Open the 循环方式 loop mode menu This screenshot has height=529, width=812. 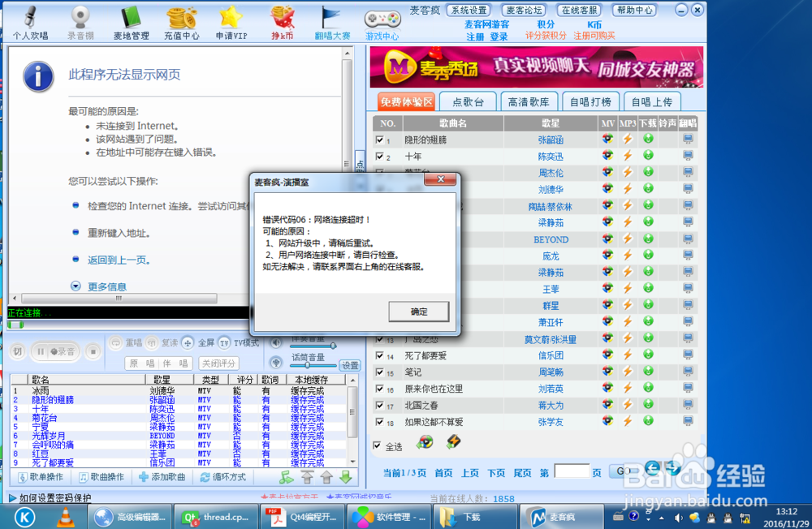tap(223, 477)
